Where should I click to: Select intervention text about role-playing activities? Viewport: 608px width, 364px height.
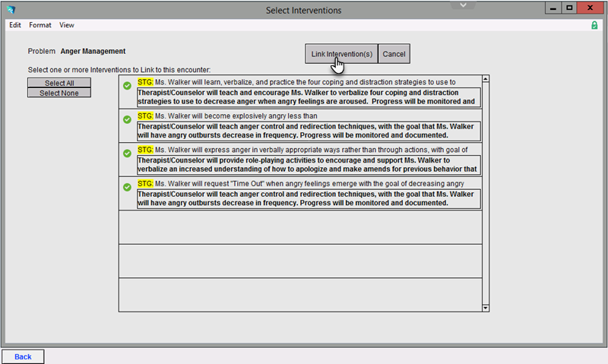309,165
